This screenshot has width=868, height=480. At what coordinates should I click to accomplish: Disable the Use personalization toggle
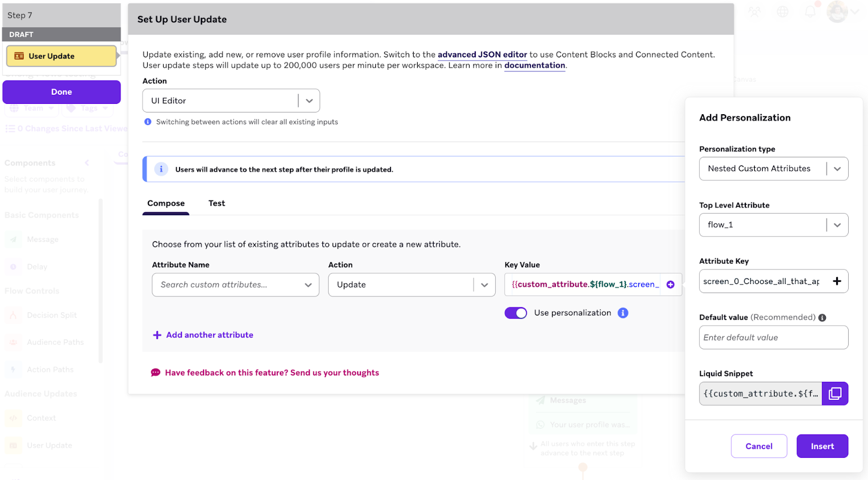pos(516,312)
